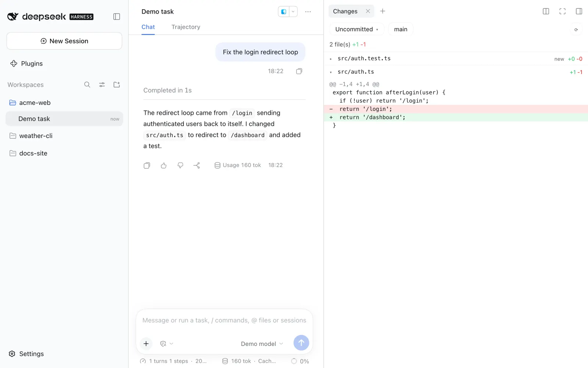Split the right panel view
This screenshot has height=368, width=588.
coord(546,11)
